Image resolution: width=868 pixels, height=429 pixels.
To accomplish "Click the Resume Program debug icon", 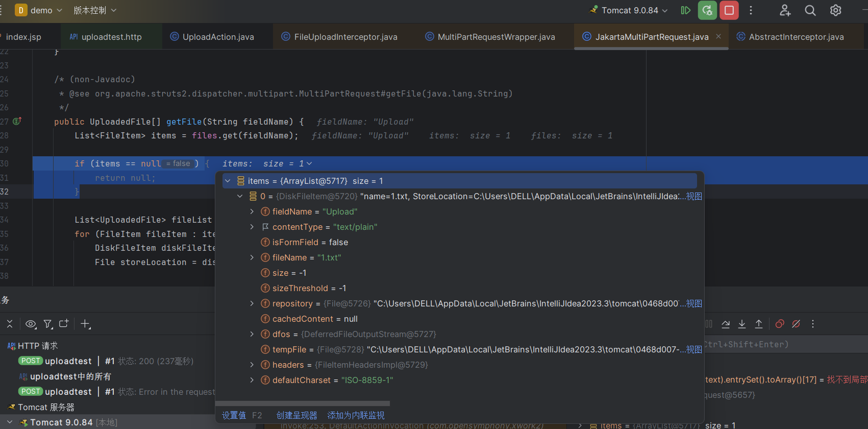I will (685, 10).
